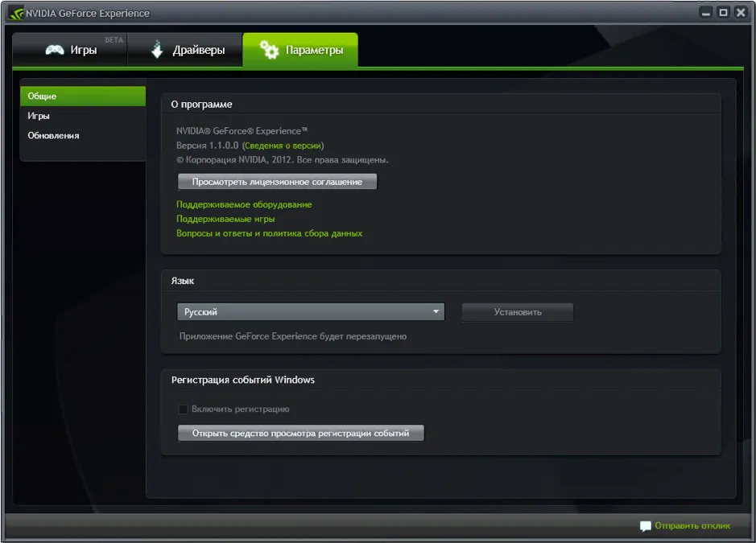
Task: Click Просмотреть лицензионное соглашение button
Action: pos(277,182)
